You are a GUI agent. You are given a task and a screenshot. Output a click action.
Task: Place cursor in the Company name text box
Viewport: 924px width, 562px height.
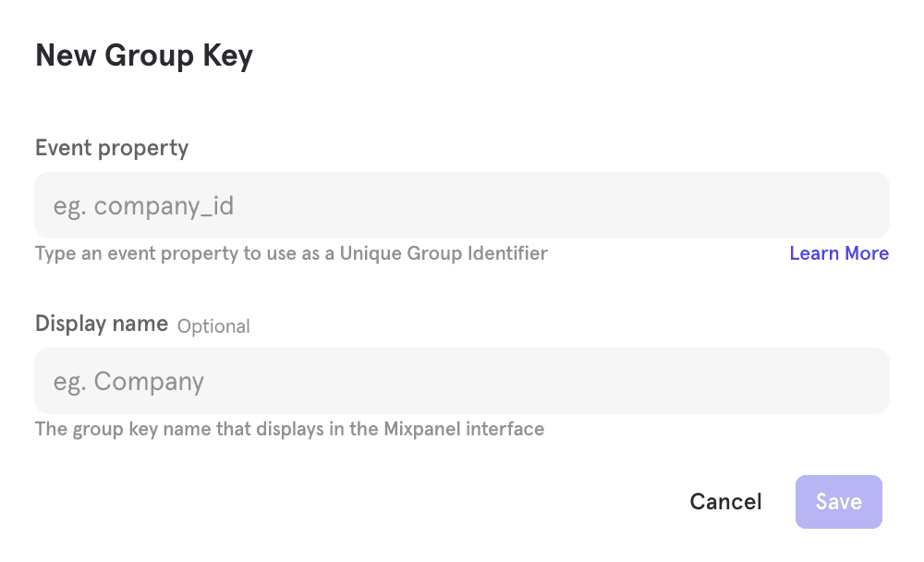(462, 381)
